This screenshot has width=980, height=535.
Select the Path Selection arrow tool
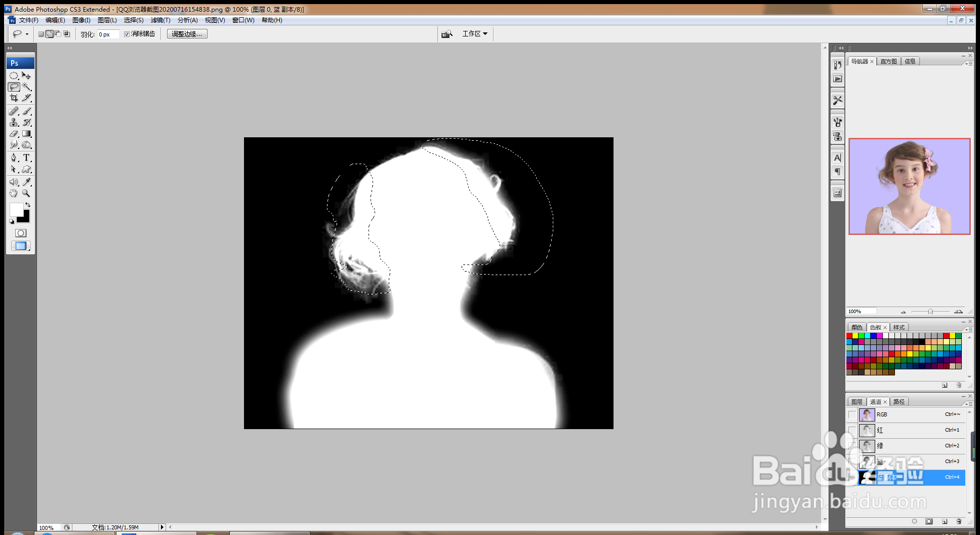click(x=14, y=169)
